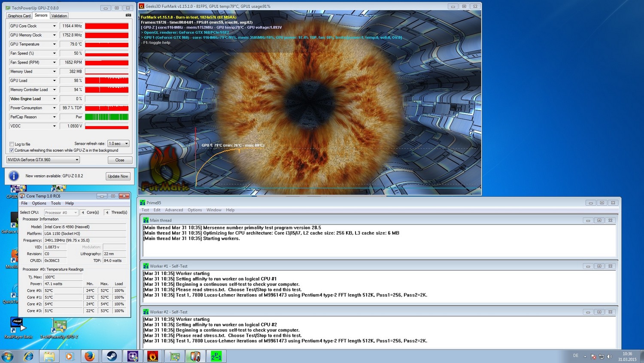Image resolution: width=644 pixels, height=363 pixels.
Task: Open RealPlayer Basic desktop shortcut
Action: pyautogui.click(x=18, y=328)
